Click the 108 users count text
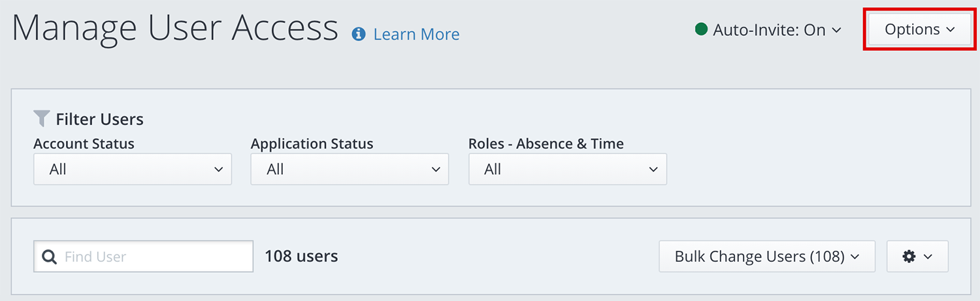The image size is (980, 301). point(301,256)
